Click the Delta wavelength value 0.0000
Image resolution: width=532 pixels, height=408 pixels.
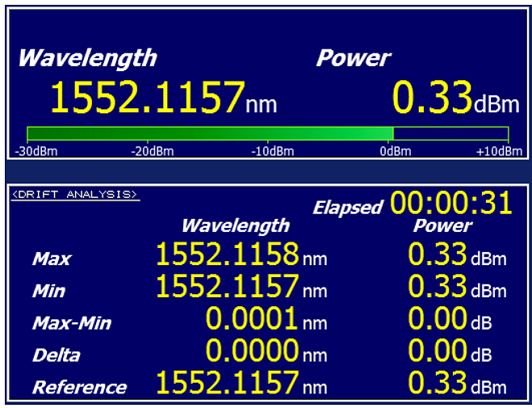coord(252,351)
